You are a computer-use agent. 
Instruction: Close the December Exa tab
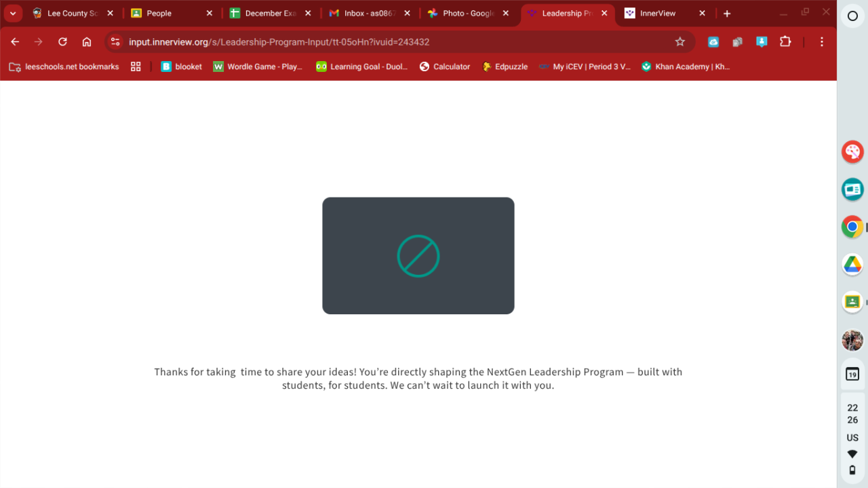coord(308,13)
